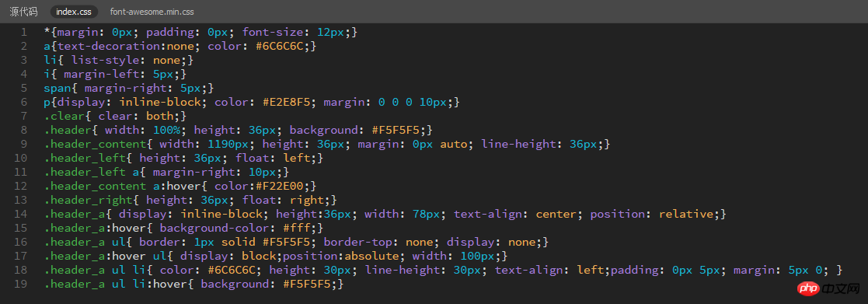Click the border-top: none declaration
The width and height of the screenshot is (868, 304).
(378, 242)
